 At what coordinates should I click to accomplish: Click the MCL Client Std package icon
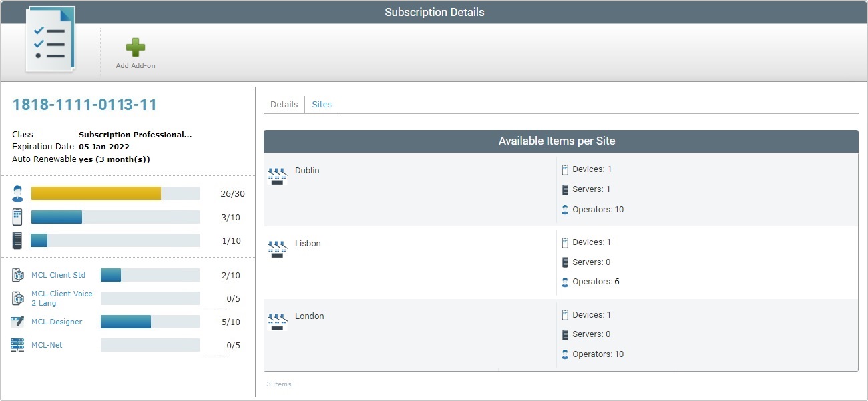[18, 275]
